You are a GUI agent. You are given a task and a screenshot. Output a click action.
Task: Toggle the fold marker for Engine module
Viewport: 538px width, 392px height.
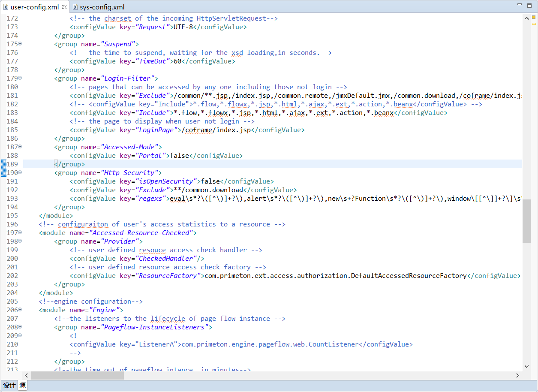point(20,310)
